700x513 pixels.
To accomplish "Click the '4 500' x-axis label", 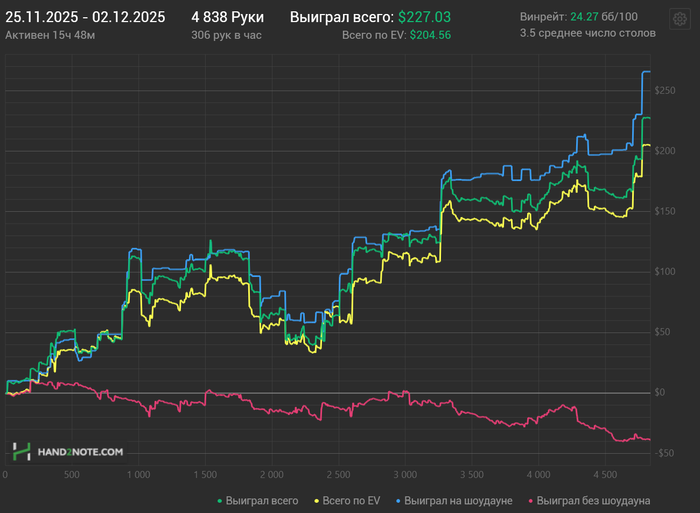I will [605, 475].
